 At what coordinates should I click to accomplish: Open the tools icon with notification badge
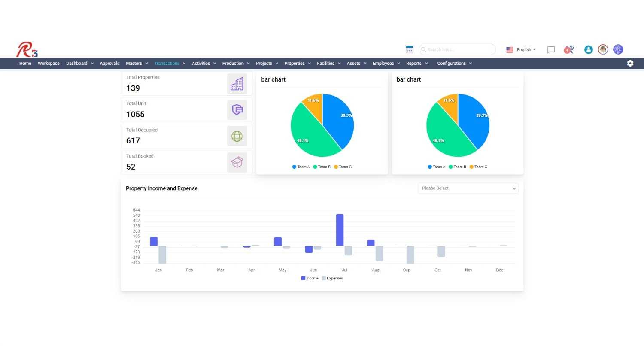coord(569,49)
